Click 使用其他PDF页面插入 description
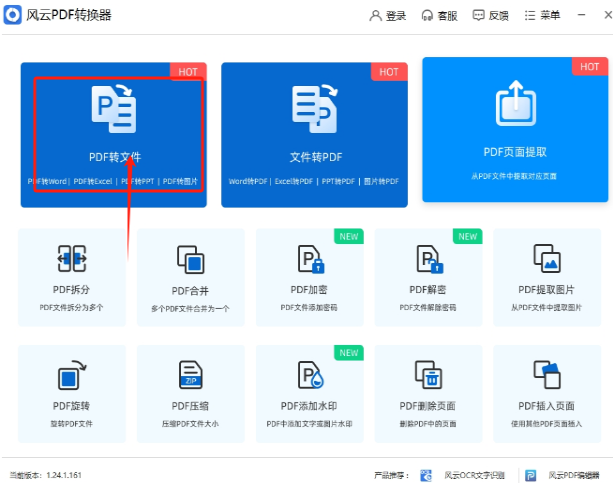613x483 pixels. pos(547,424)
